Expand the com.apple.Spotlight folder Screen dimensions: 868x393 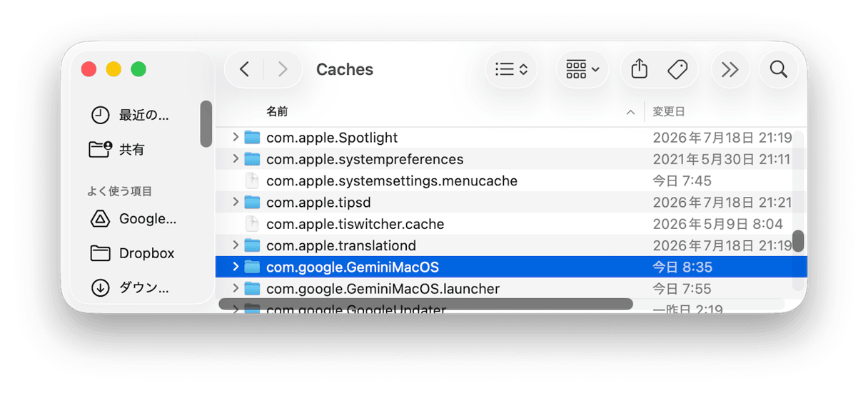(x=236, y=137)
